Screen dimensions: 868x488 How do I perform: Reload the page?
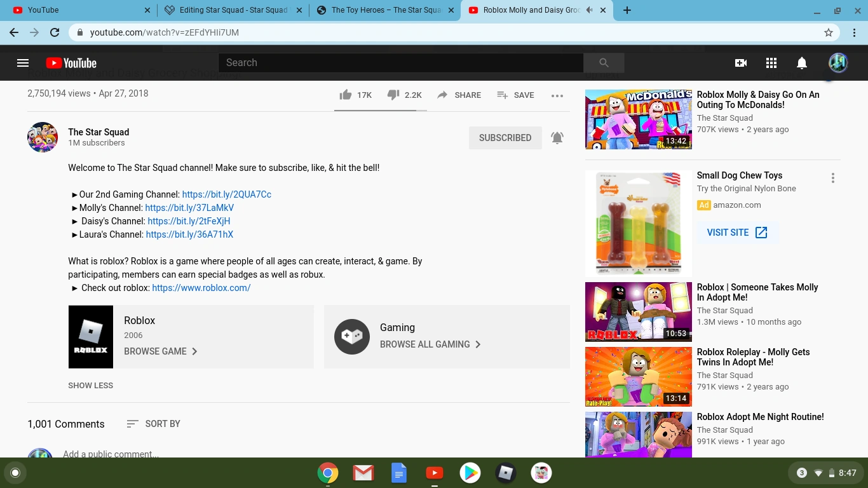pyautogui.click(x=55, y=32)
